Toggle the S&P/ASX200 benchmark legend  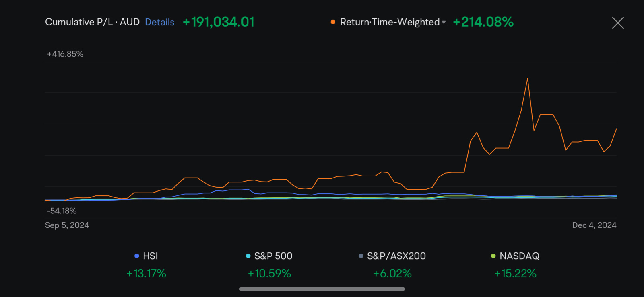(392, 256)
